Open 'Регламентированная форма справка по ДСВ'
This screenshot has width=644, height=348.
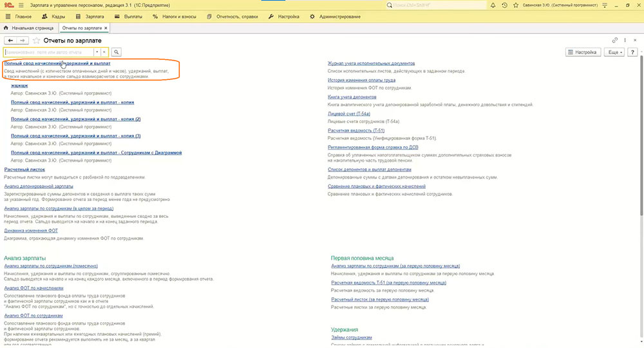pos(373,147)
